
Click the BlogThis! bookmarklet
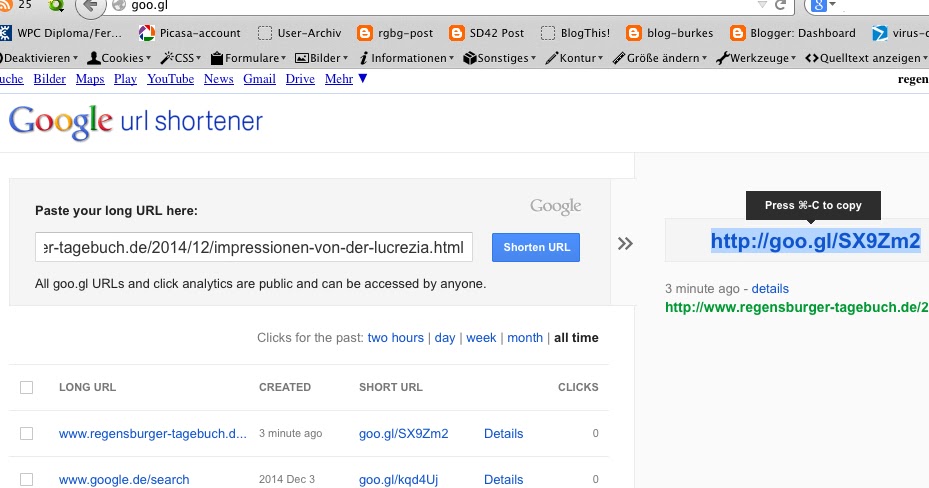point(575,33)
